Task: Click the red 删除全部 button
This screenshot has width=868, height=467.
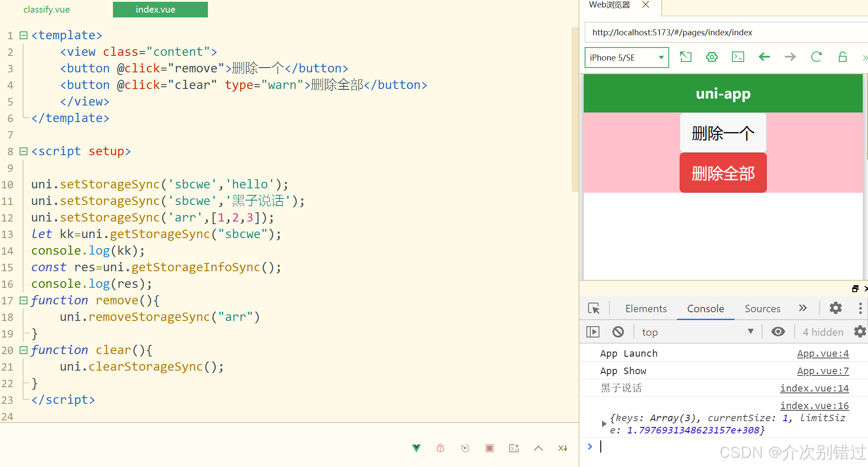Action: coord(723,173)
